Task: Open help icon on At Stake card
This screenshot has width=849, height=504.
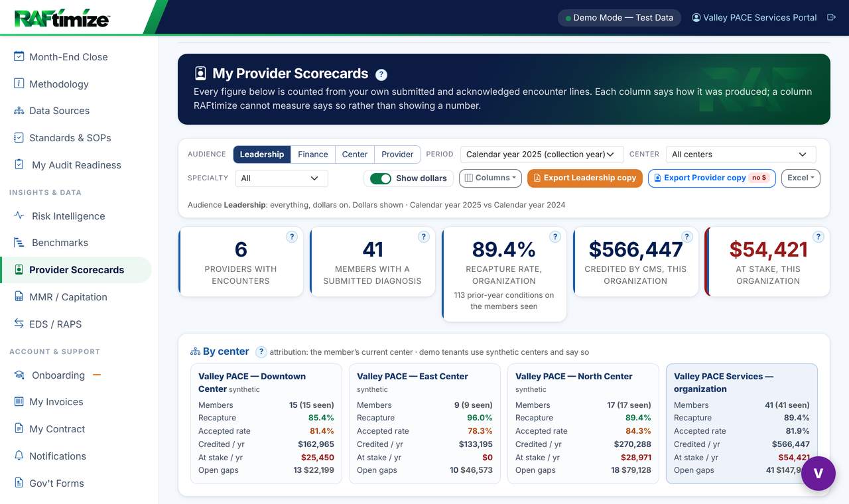Action: click(x=818, y=237)
